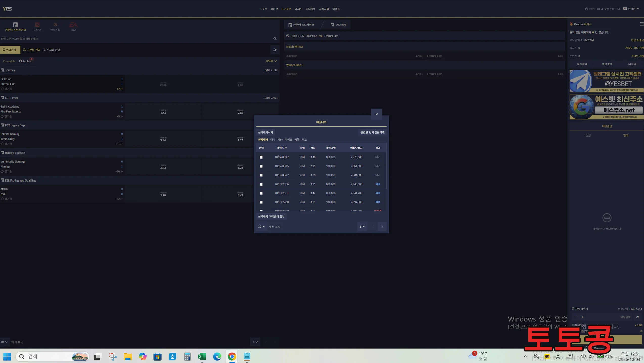
Task: Select the FIFA game icon
Action: (73, 27)
